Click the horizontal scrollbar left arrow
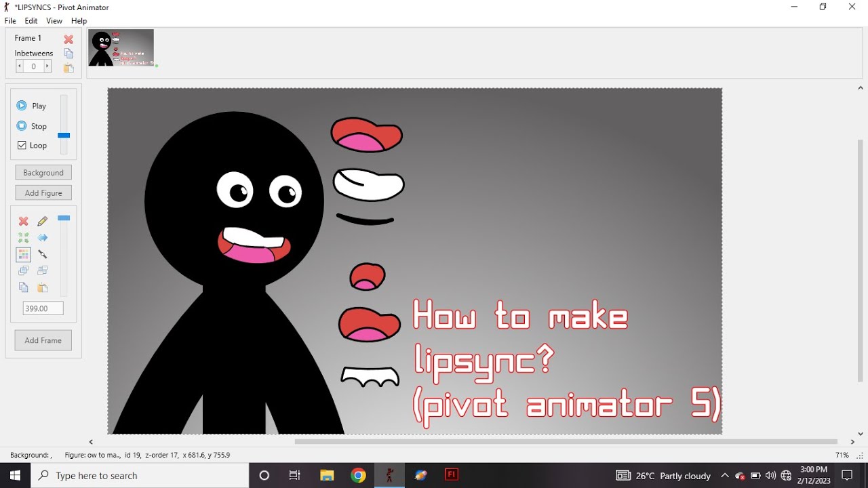The image size is (868, 488). (92, 442)
